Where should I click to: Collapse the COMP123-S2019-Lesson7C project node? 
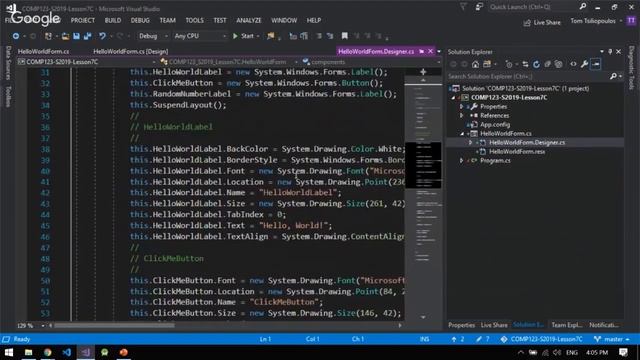click(453, 98)
